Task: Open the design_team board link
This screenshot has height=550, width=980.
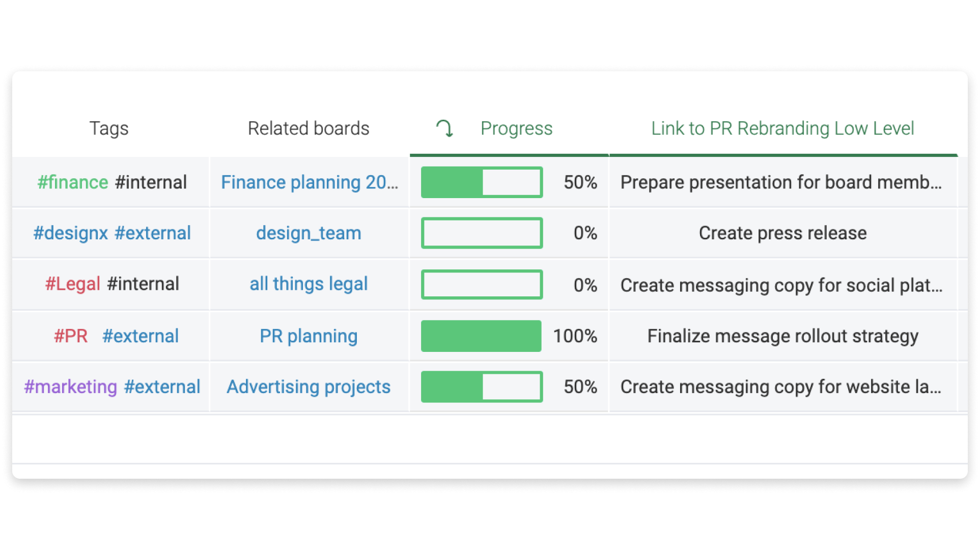Action: pos(309,233)
